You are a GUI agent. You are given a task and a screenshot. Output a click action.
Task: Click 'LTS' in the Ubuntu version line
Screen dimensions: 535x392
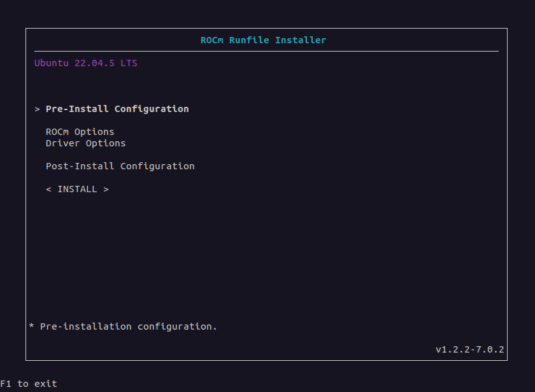129,63
